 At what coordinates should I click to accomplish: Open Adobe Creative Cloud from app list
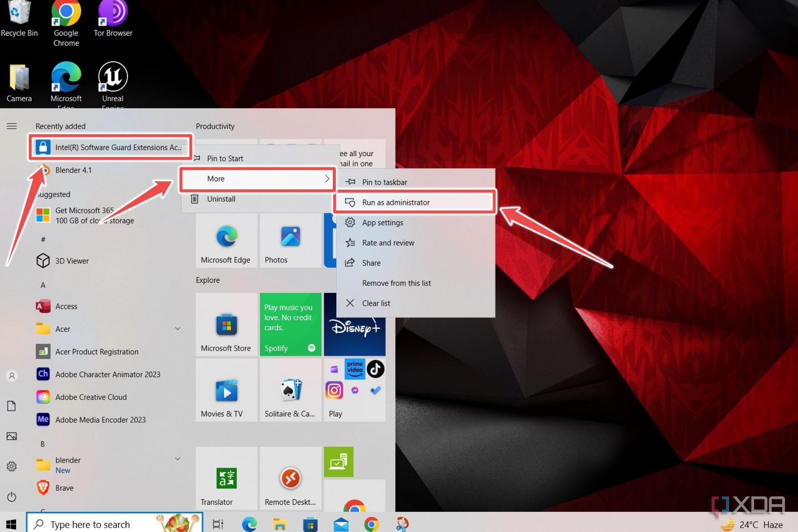click(x=91, y=397)
